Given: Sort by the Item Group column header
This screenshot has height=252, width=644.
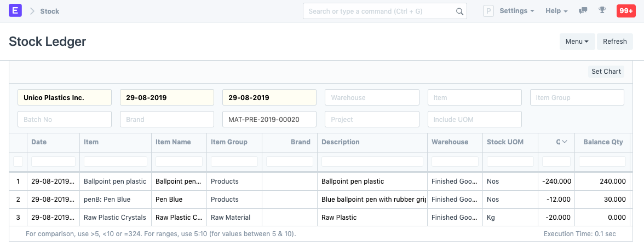Looking at the screenshot, I should click(x=229, y=142).
